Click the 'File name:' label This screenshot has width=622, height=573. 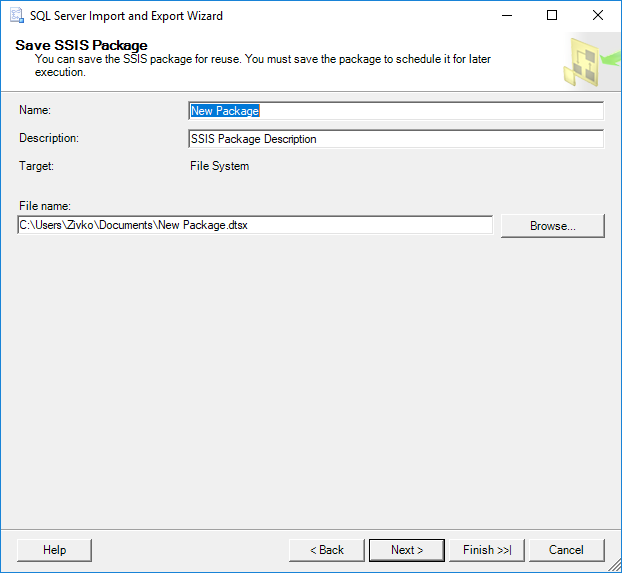[x=45, y=206]
